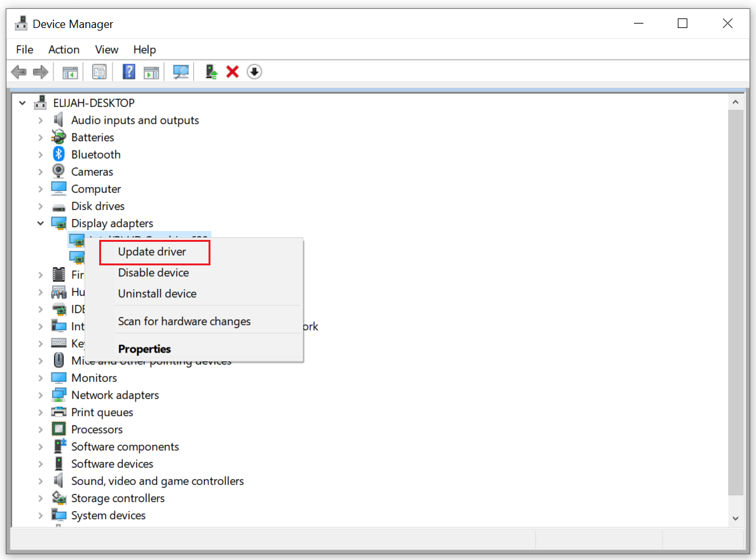The width and height of the screenshot is (756, 560).
Task: Choose Uninstall device in context menu
Action: click(x=157, y=294)
